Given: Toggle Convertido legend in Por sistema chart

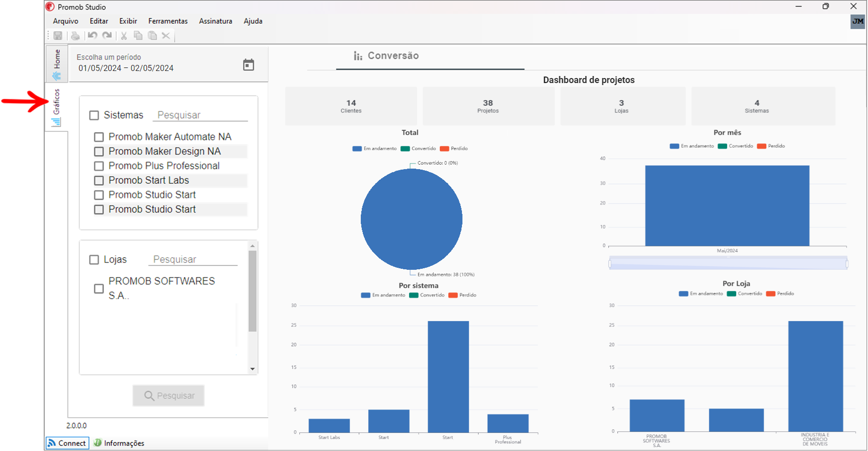Looking at the screenshot, I should 427,295.
